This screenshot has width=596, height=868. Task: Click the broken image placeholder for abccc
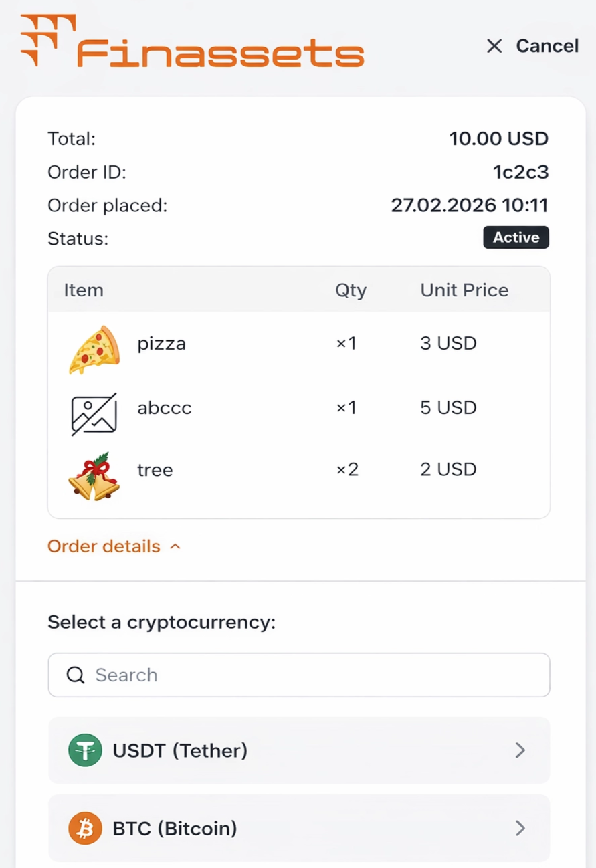click(94, 413)
